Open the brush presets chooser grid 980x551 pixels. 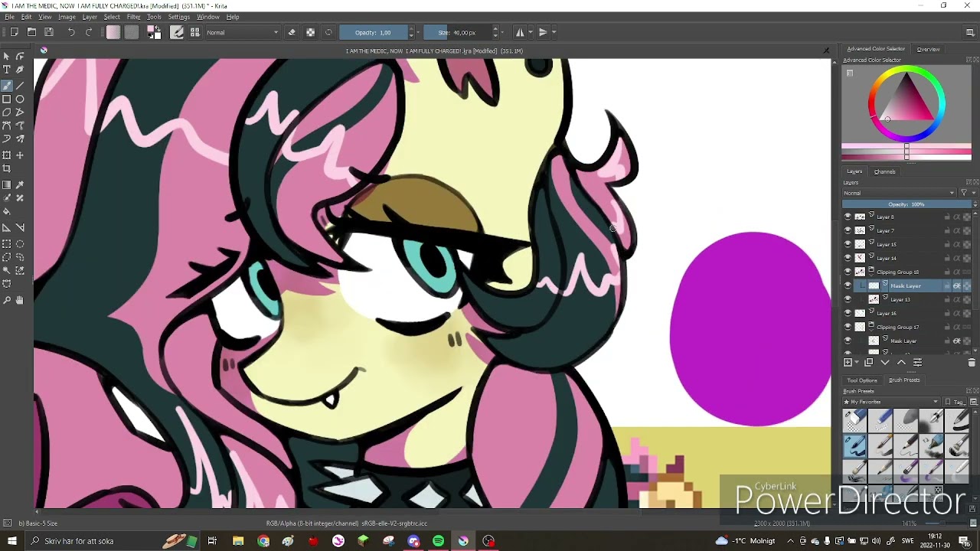point(194,32)
